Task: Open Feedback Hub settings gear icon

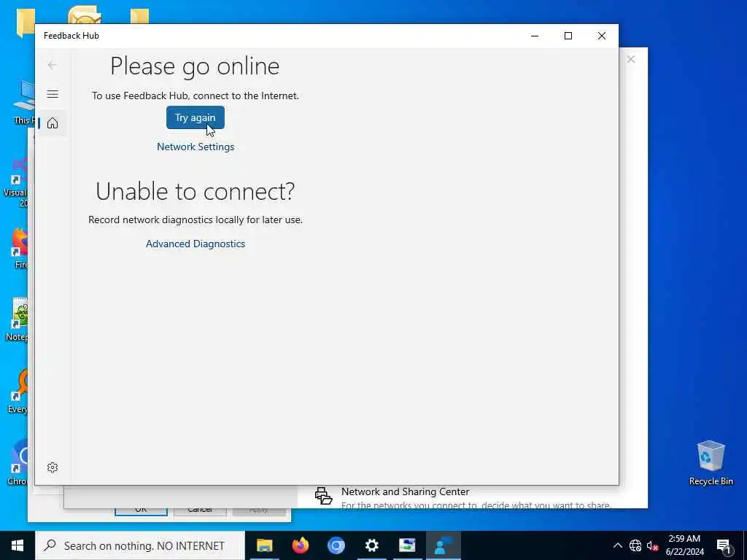Action: (53, 467)
